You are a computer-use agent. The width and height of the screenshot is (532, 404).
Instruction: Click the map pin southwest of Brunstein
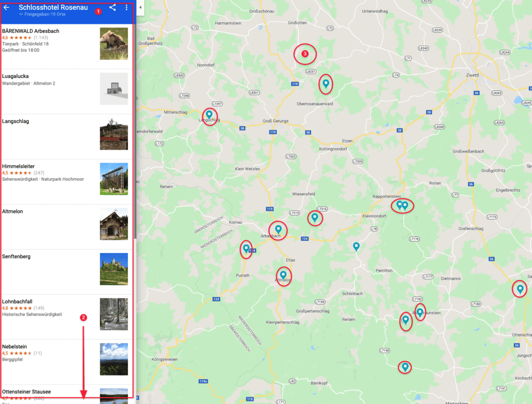405,319
